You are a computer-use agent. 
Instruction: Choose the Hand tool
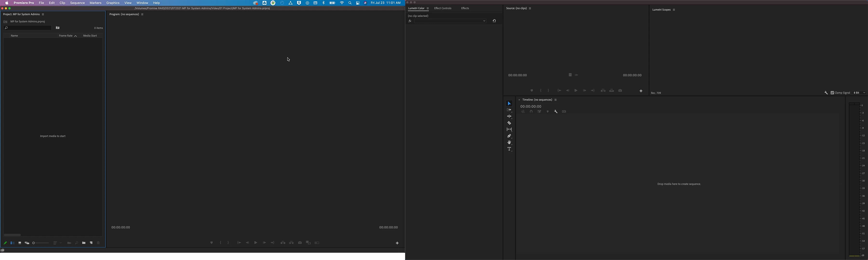[509, 143]
